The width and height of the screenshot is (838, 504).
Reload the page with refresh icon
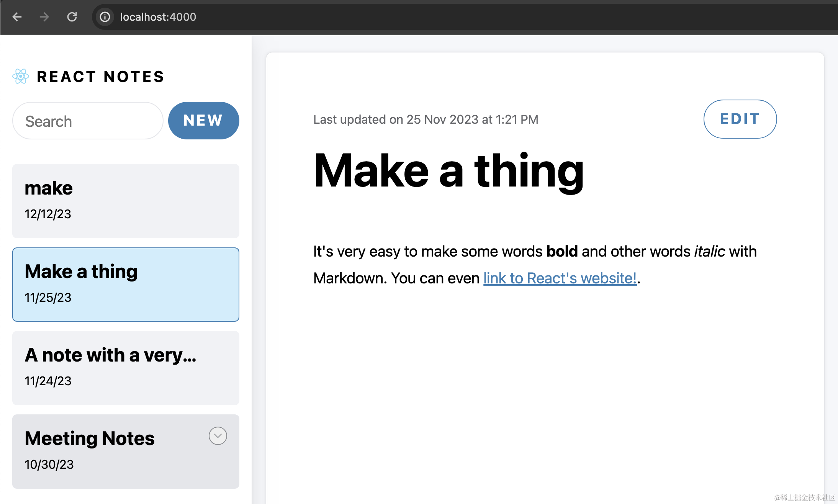[72, 17]
